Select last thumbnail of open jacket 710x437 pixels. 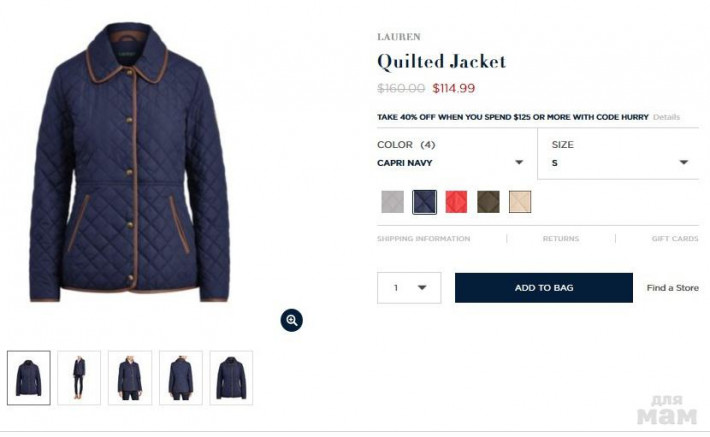click(x=231, y=378)
